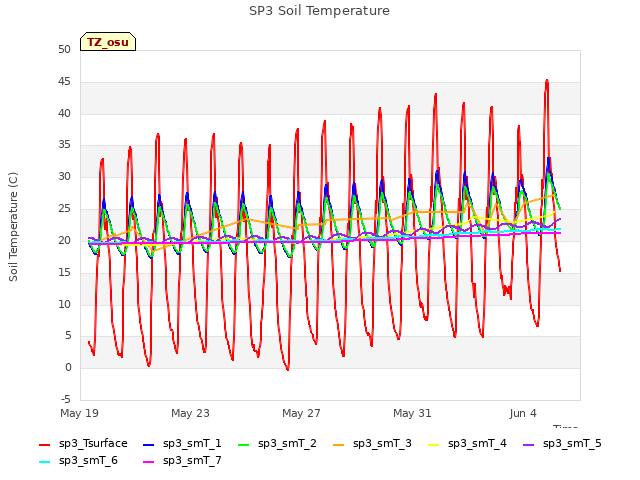Screen dimensions: 640x480
Task: Click the 30 y-axis tick label
Action: tap(64, 177)
